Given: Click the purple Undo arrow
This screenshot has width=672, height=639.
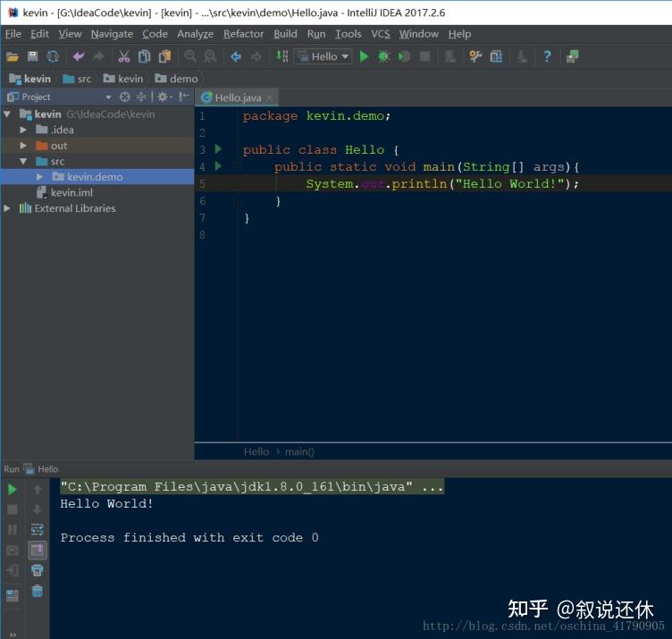Looking at the screenshot, I should tap(79, 56).
